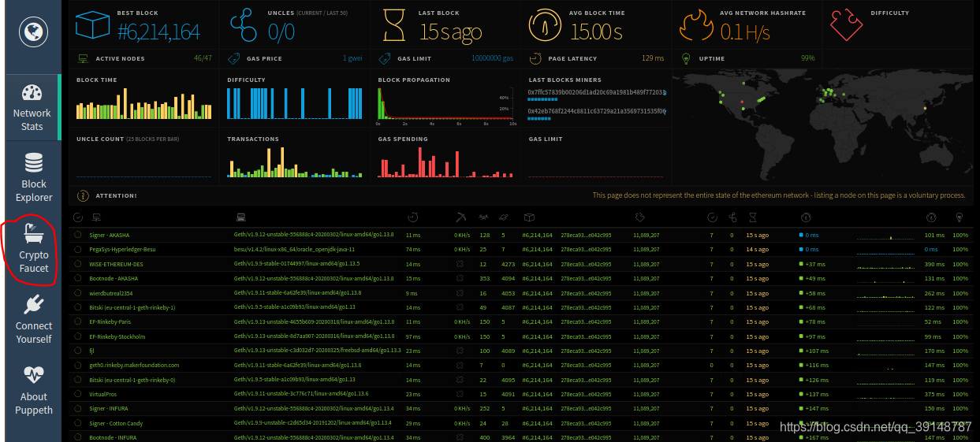
Task: Sort table by uptime lightbulb column icon
Action: point(960,217)
